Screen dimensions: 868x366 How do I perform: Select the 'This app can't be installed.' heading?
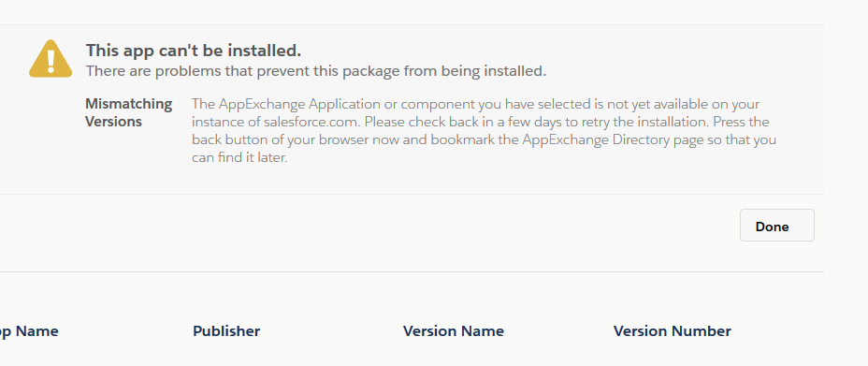194,51
